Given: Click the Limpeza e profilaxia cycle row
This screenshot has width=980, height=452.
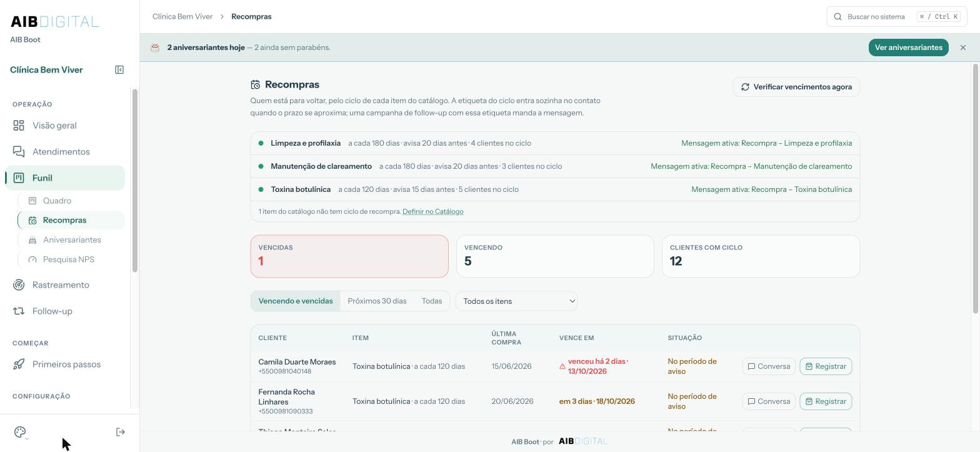Looking at the screenshot, I should (555, 143).
